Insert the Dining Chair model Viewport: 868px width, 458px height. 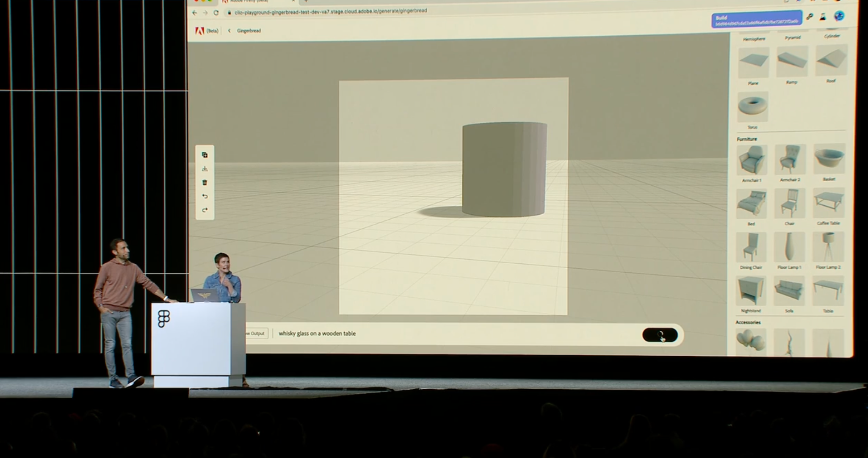tap(751, 247)
